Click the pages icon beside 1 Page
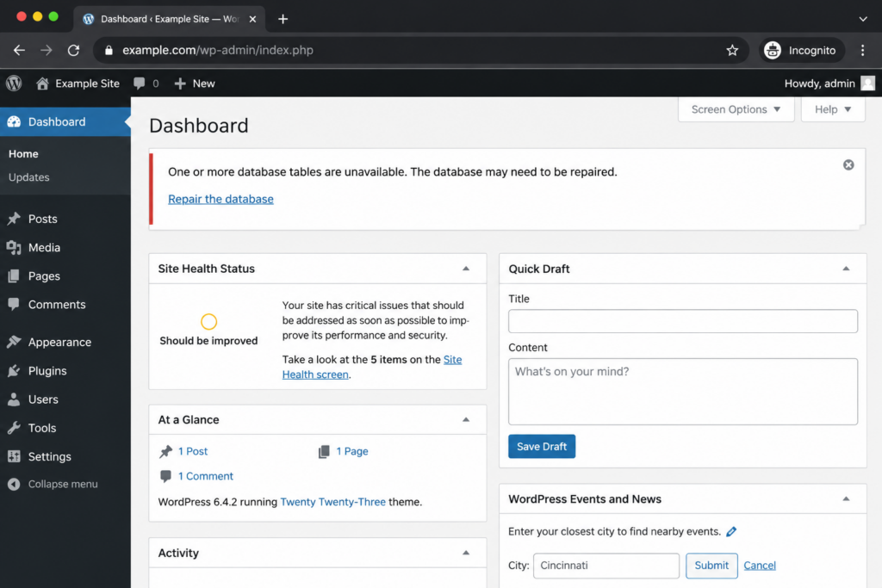The width and height of the screenshot is (882, 588). (x=324, y=451)
